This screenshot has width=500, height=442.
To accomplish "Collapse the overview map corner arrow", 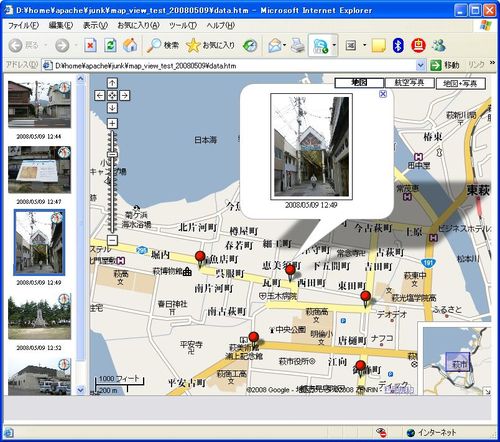I will tap(487, 391).
